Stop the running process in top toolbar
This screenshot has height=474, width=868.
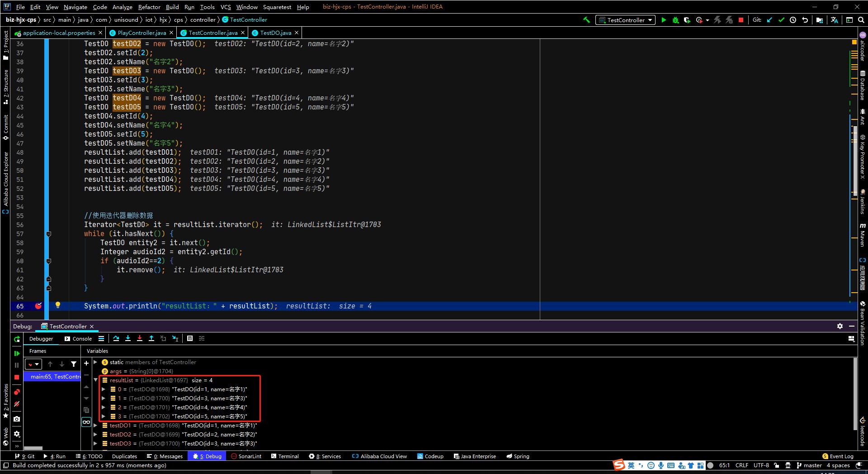click(741, 20)
